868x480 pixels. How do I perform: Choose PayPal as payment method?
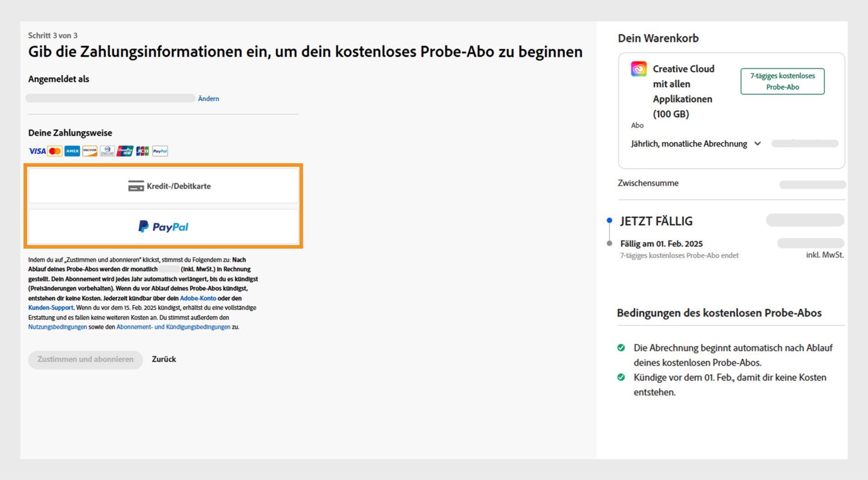click(x=164, y=227)
